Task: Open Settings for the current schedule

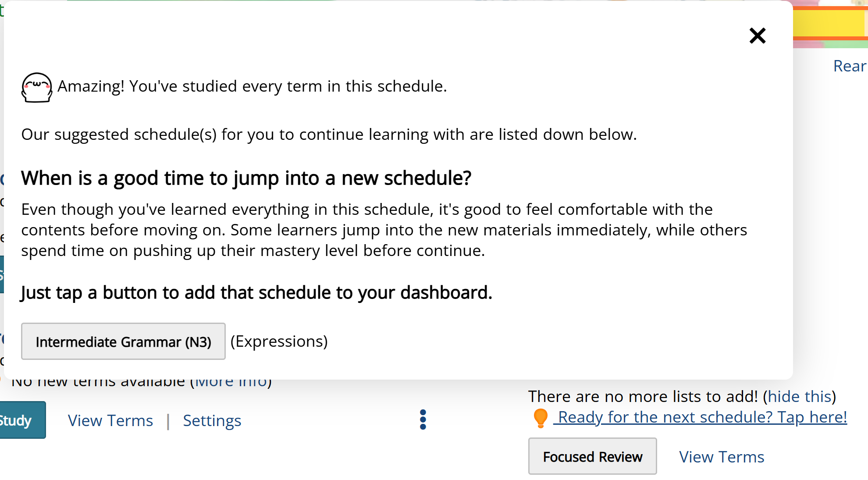Action: (x=212, y=421)
